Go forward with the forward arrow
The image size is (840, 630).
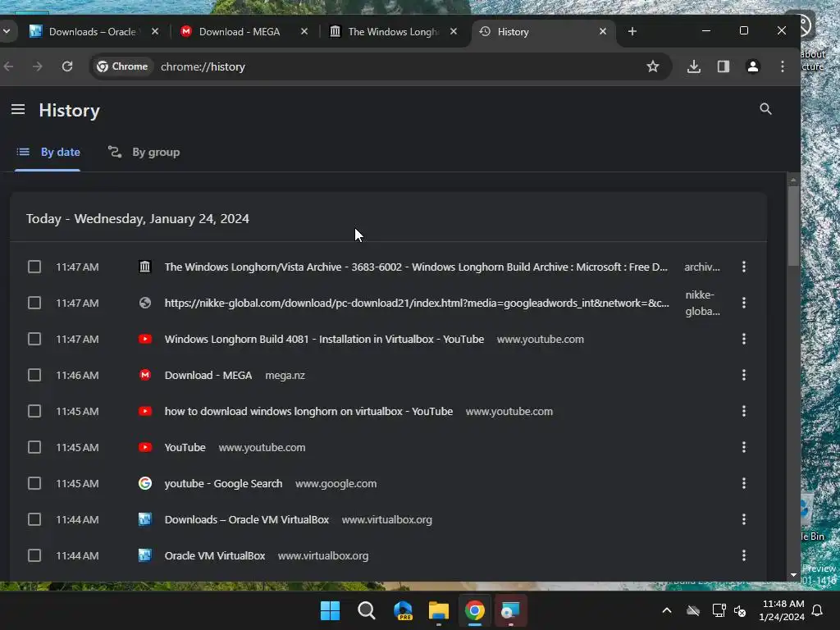pyautogui.click(x=38, y=66)
